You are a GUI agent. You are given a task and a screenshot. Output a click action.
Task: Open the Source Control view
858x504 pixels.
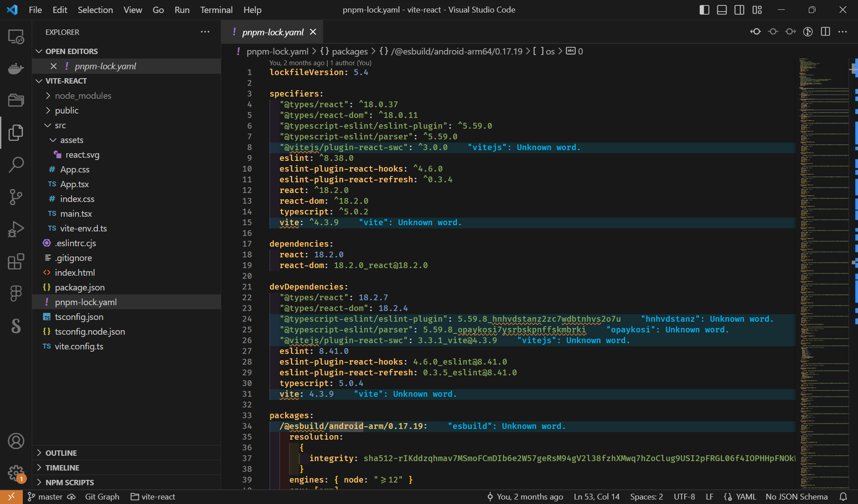pyautogui.click(x=16, y=197)
